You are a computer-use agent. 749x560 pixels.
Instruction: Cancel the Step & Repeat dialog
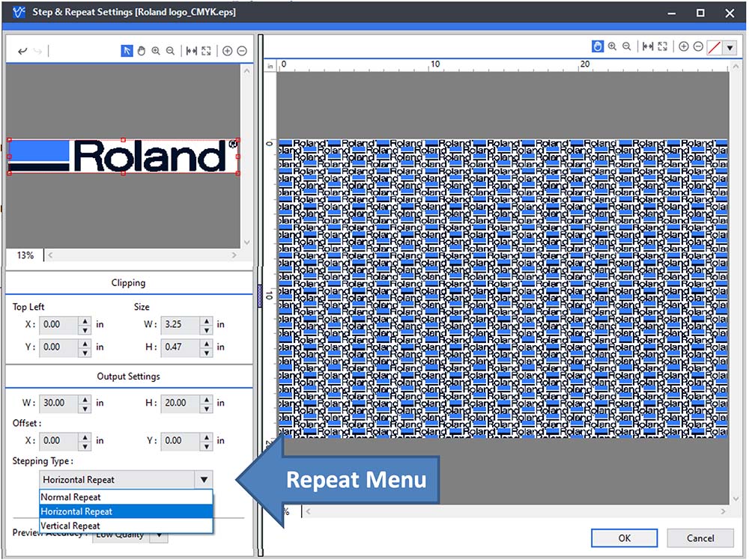(700, 538)
